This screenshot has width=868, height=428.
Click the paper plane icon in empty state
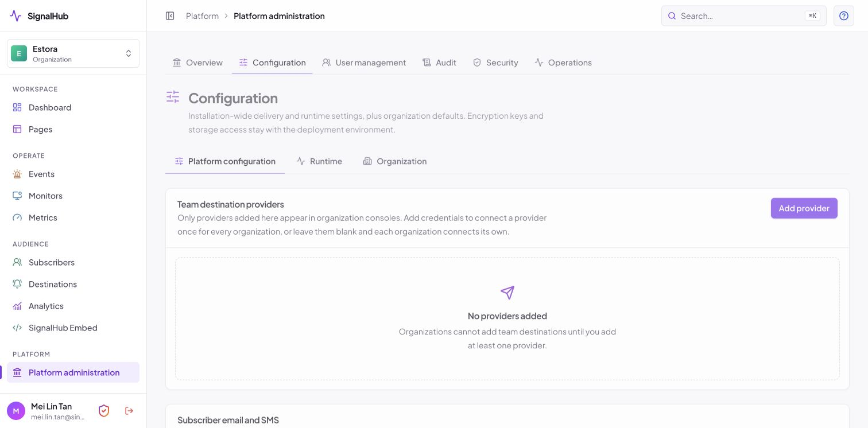point(507,293)
